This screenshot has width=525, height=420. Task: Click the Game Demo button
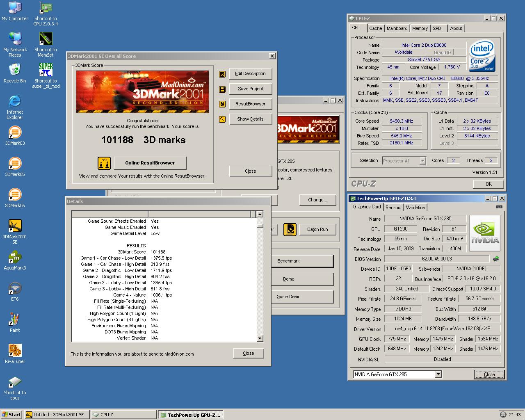(x=302, y=297)
